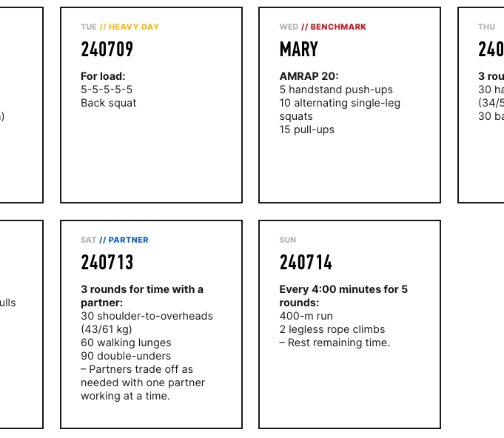Select the blue PARTNER tag
504x438 pixels.
124,240
